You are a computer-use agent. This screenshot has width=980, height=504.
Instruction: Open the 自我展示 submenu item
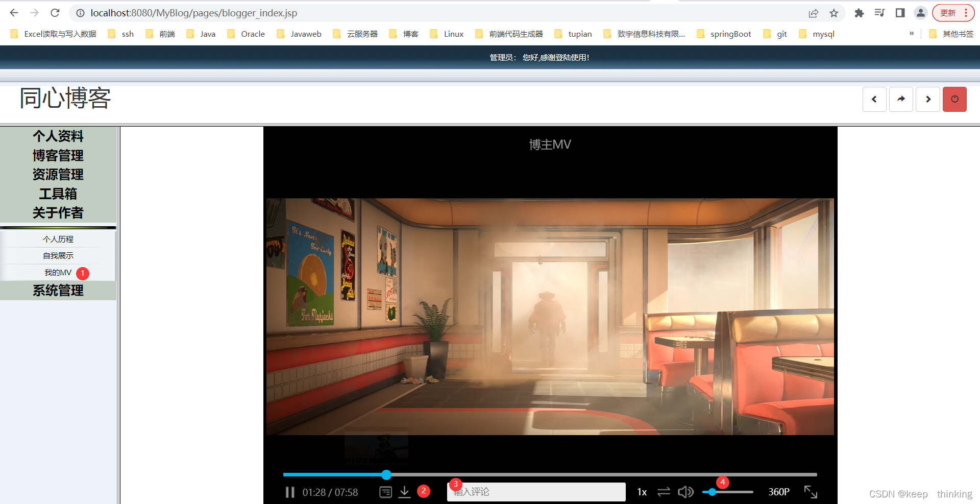tap(58, 256)
